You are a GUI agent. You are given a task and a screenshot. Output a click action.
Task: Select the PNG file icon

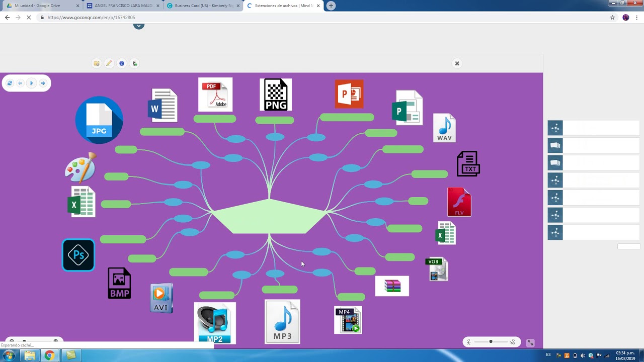[276, 95]
